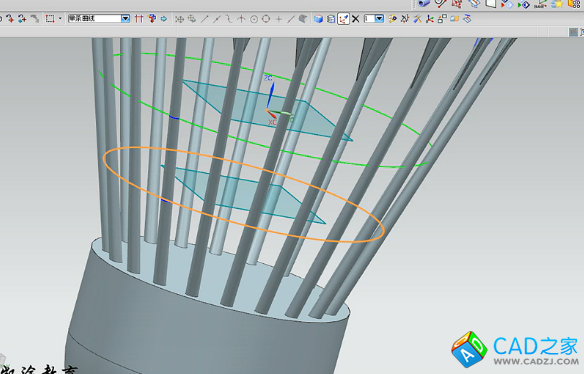Click the star favorites icon at top right
Image resolution: width=584 pixels, height=374 pixels.
pos(557,4)
